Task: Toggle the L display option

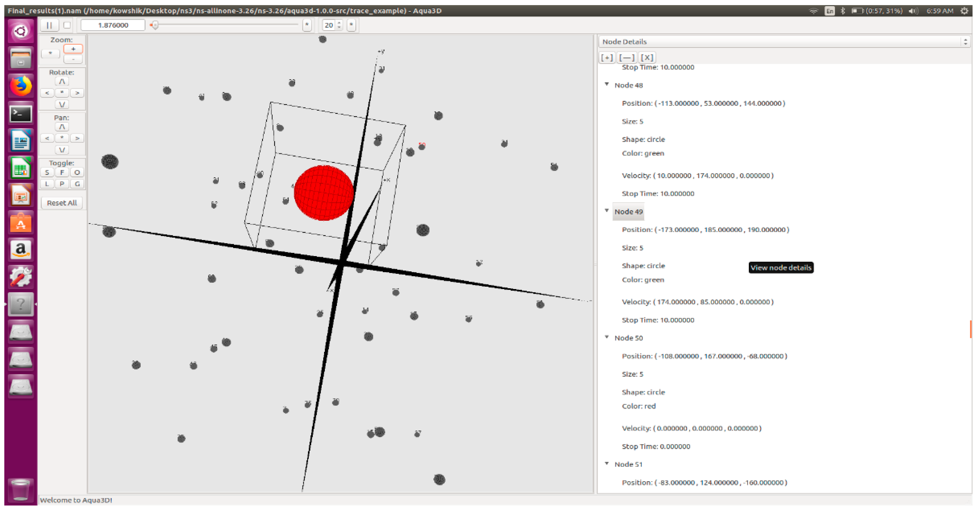Action: coord(47,184)
